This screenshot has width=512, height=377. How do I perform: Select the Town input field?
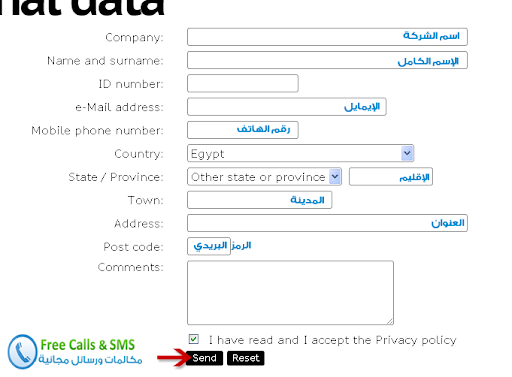259,200
